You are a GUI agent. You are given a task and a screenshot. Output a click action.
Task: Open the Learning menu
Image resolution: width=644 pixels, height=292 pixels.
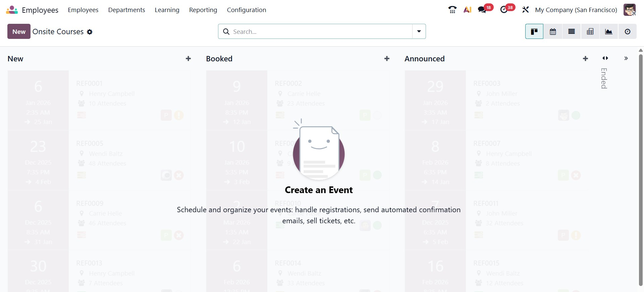[x=167, y=10]
